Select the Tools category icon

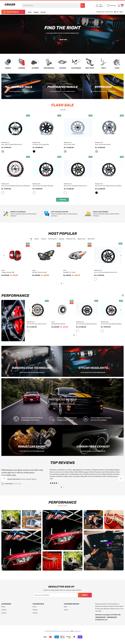tap(103, 62)
